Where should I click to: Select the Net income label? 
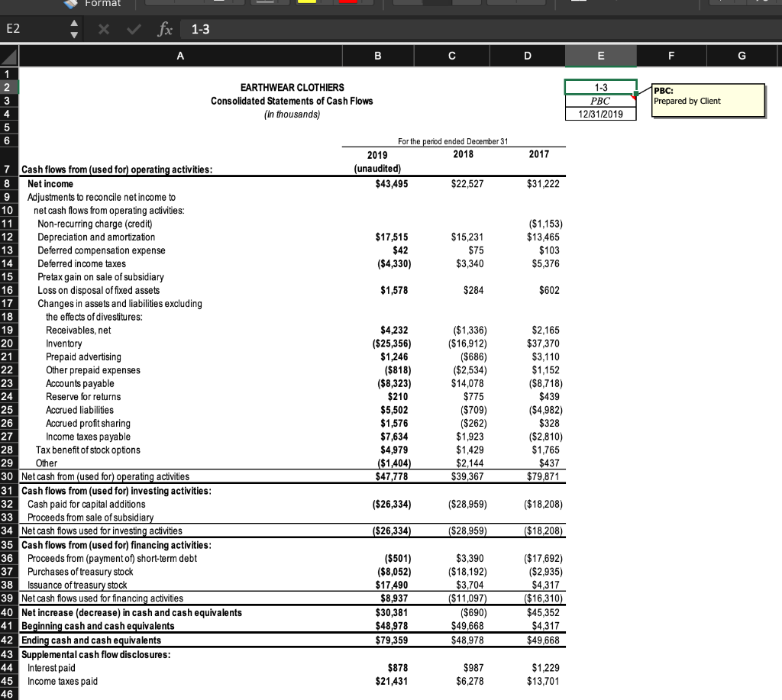click(x=50, y=184)
